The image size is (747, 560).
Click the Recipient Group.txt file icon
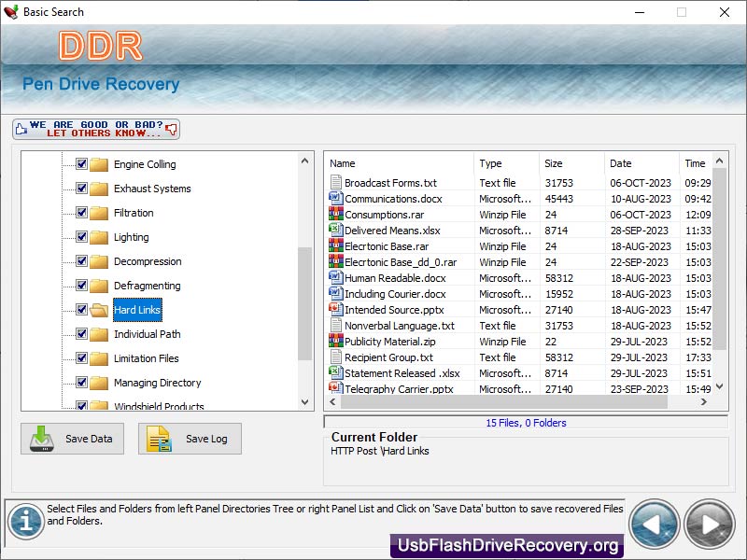pyautogui.click(x=336, y=357)
